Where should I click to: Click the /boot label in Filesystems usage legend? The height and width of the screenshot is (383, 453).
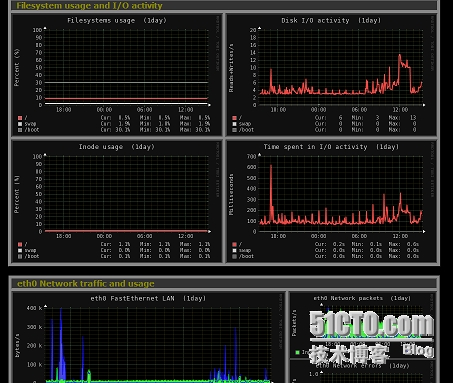[32, 130]
